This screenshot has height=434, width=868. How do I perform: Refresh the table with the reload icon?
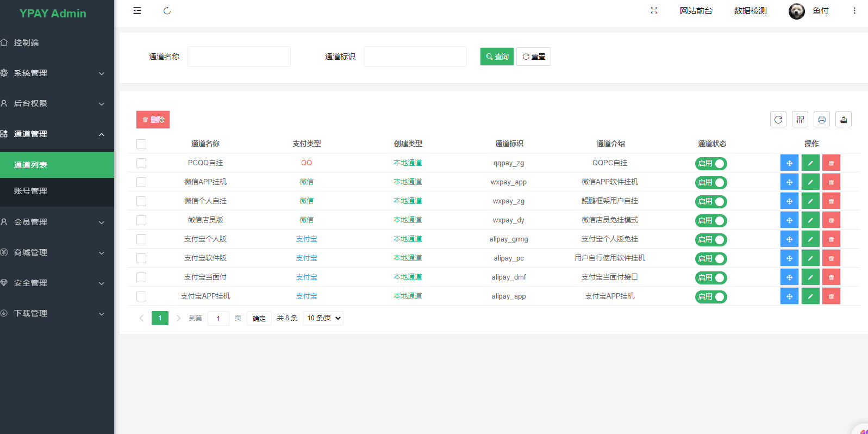(x=778, y=120)
